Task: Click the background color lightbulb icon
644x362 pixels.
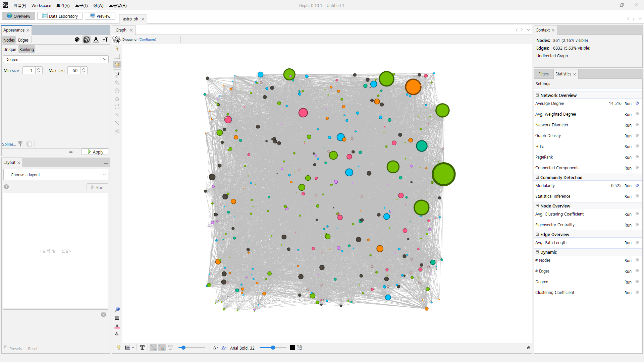Action: (119, 348)
